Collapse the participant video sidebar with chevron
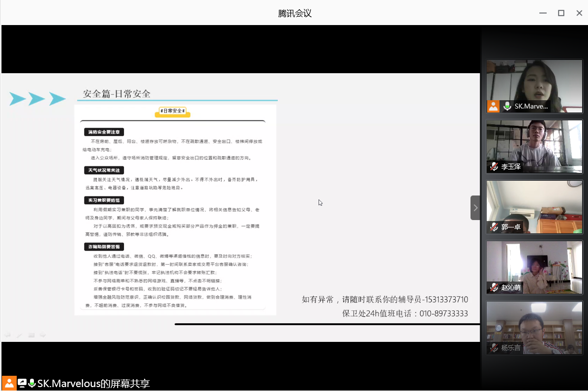 pyautogui.click(x=475, y=208)
